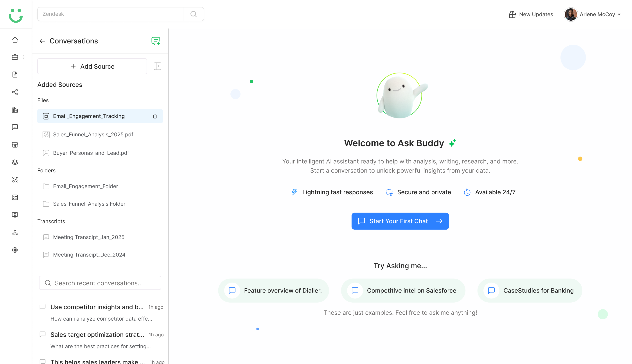Viewport: 632px width, 364px height.
Task: Open the three-dot menu beside briefcase icon
Action: tap(23, 57)
